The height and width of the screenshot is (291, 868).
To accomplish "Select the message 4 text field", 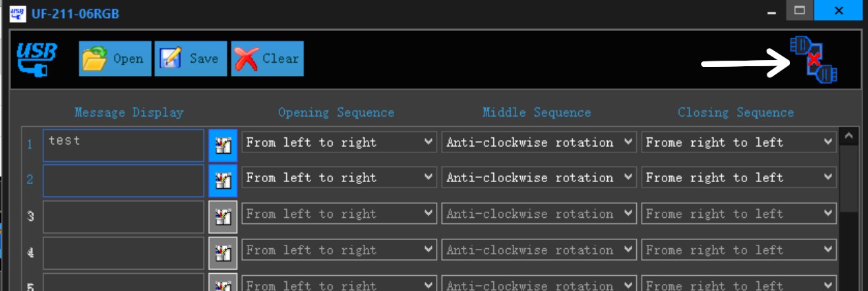I will (x=124, y=253).
